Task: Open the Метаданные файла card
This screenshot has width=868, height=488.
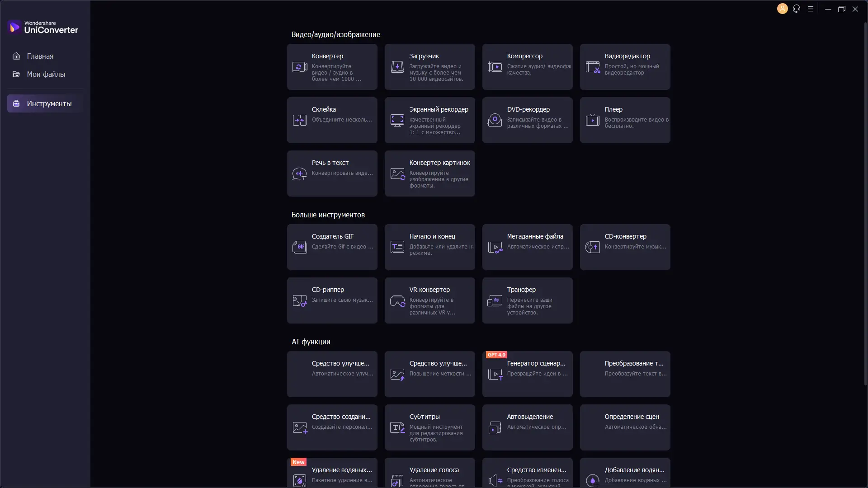Action: click(527, 247)
